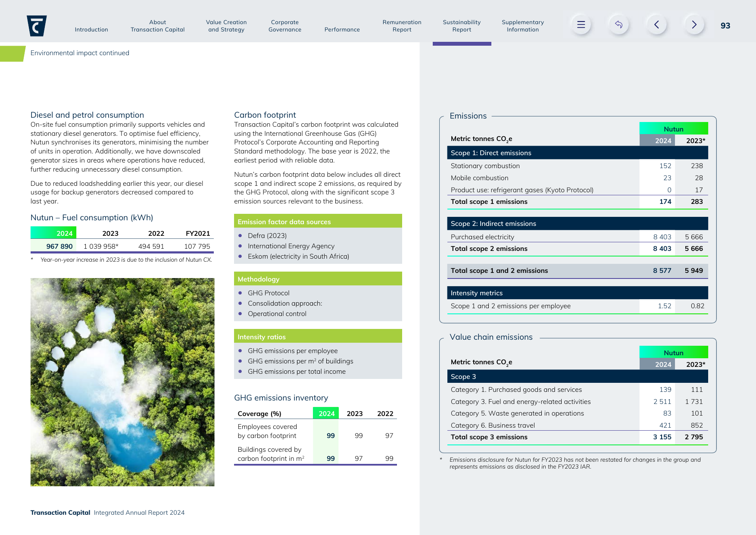Viewport: 756px width, 535px height.
Task: Click the Transaction Capital logo
Action: click(x=37, y=26)
